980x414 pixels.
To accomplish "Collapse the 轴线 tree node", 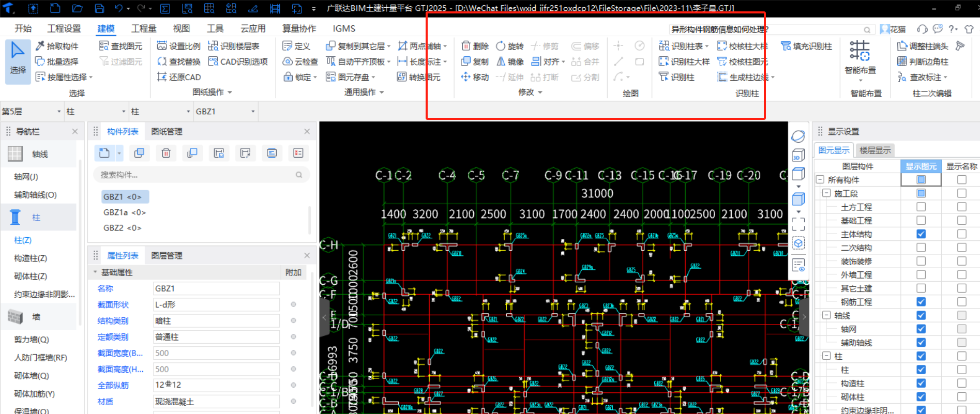I will [x=826, y=315].
